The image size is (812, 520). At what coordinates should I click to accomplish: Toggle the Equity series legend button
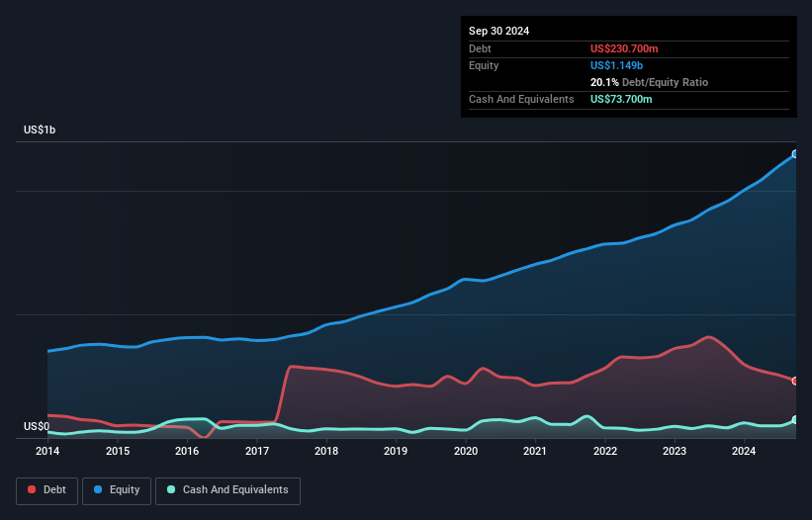point(117,490)
